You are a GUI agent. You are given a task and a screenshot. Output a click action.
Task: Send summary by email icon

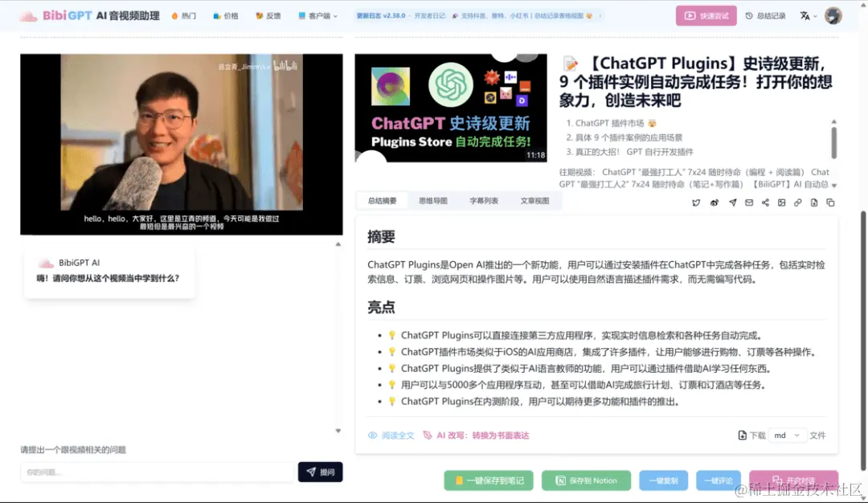click(749, 202)
